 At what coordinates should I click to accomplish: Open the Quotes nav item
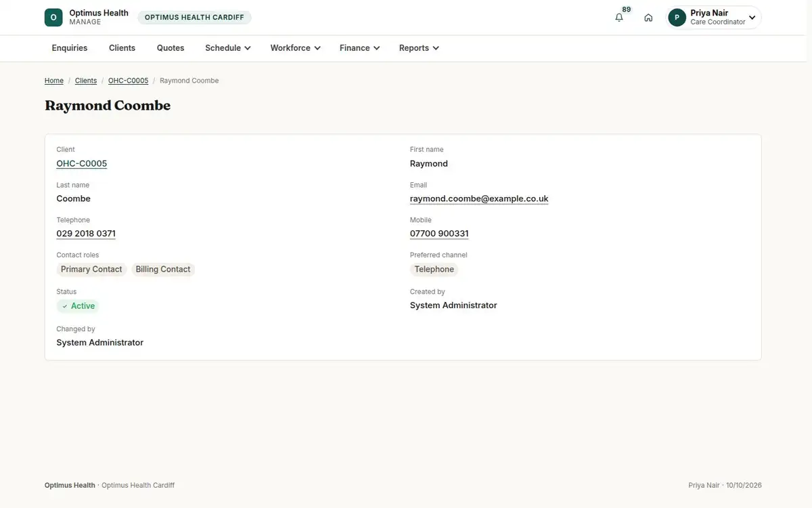click(171, 48)
